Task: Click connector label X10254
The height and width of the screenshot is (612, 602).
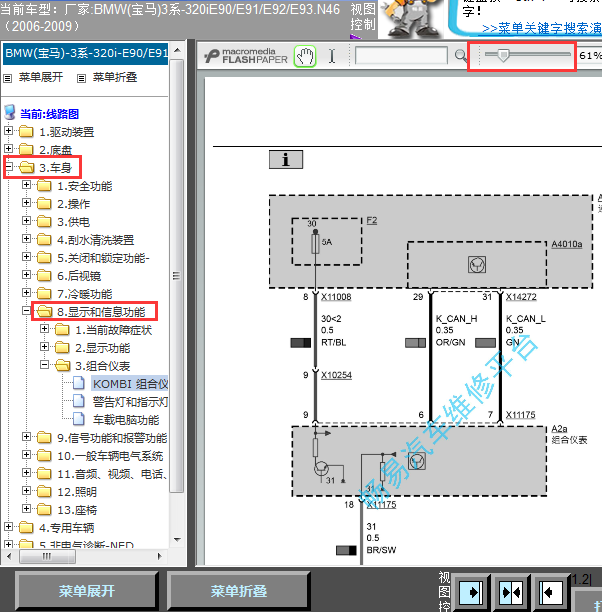Action: point(336,375)
